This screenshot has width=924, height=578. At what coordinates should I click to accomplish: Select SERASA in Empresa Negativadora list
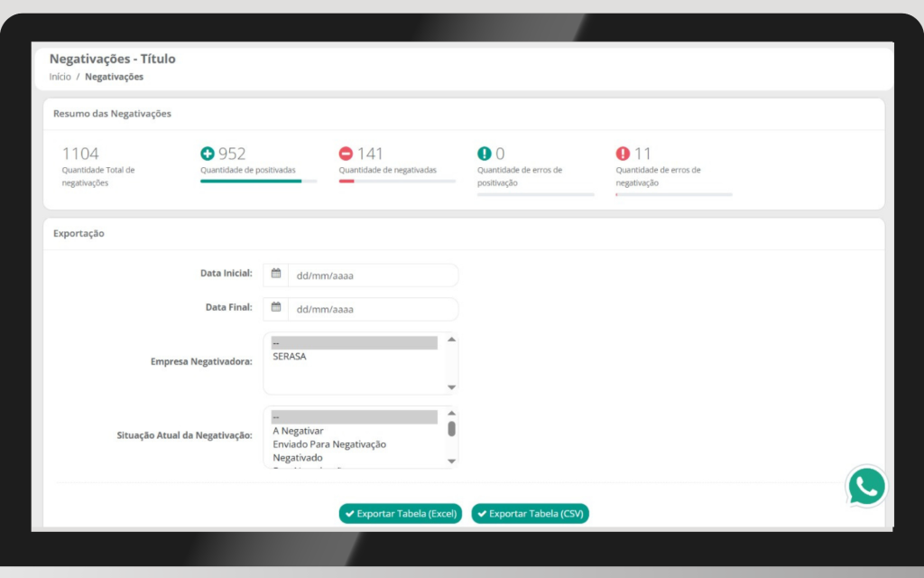point(290,357)
